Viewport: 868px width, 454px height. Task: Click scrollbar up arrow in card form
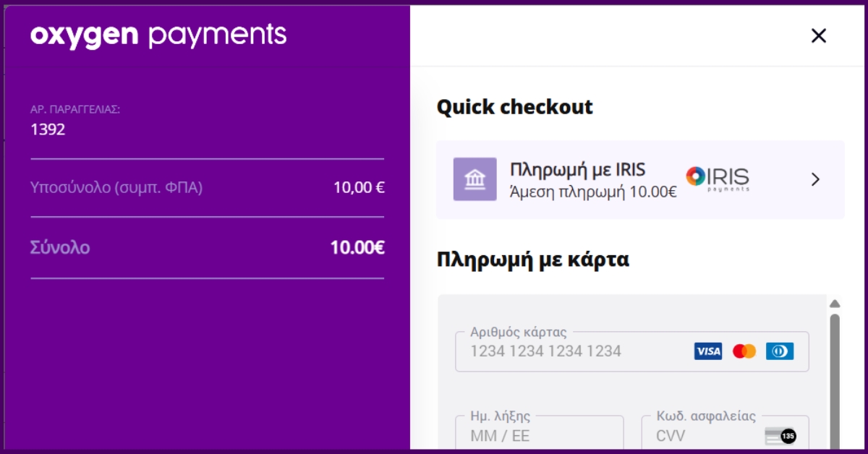834,304
